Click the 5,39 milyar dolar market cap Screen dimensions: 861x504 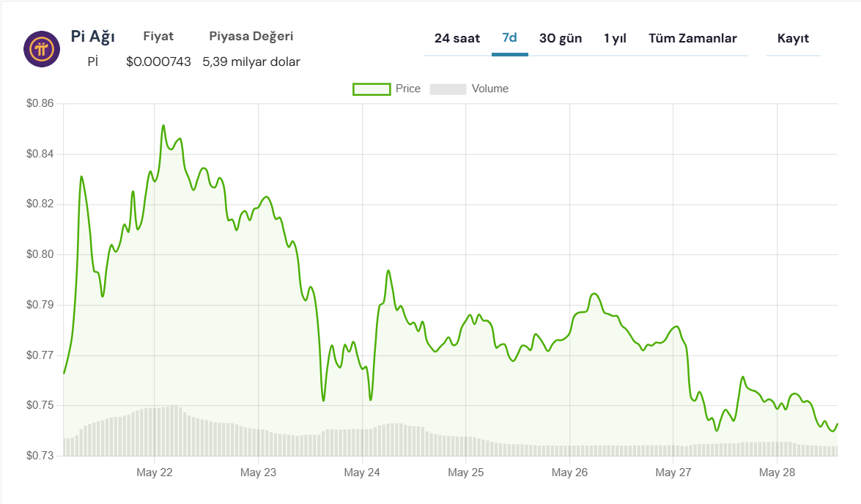[251, 62]
